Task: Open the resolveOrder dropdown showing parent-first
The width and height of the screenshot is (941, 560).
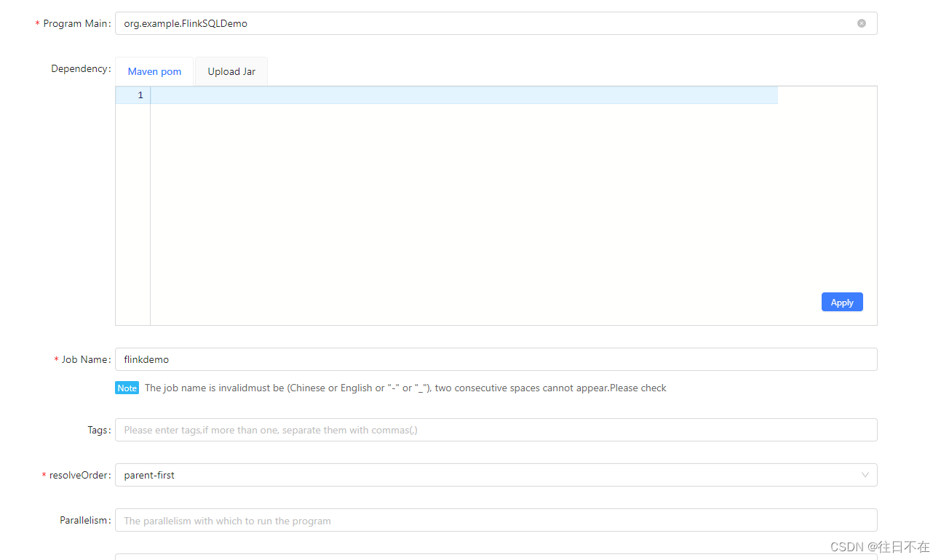Action: click(496, 475)
